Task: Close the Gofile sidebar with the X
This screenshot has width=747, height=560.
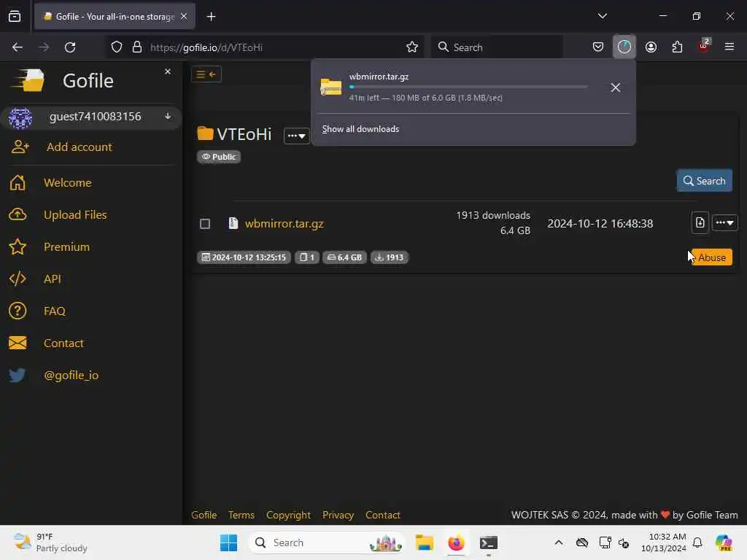Action: [x=168, y=71]
